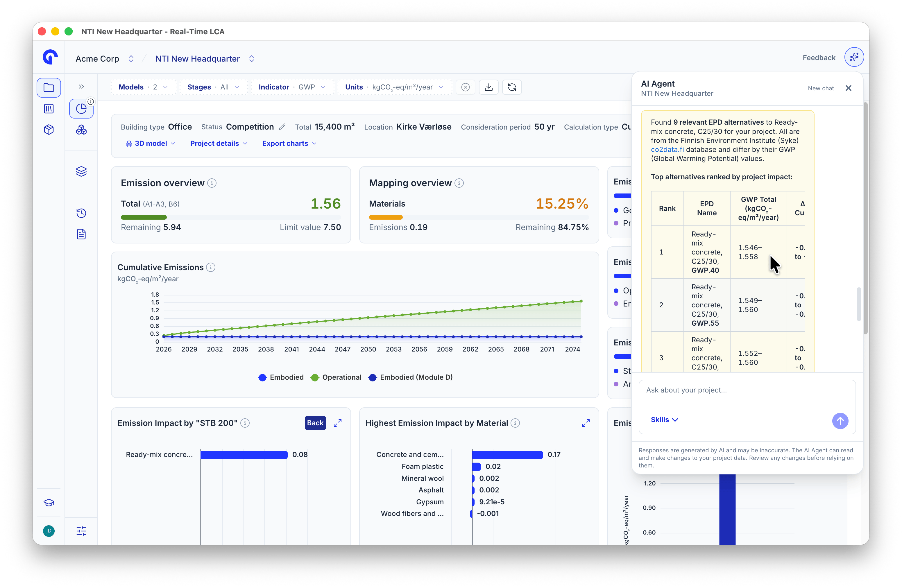
Task: Click the refresh icon in filter bar
Action: (512, 87)
